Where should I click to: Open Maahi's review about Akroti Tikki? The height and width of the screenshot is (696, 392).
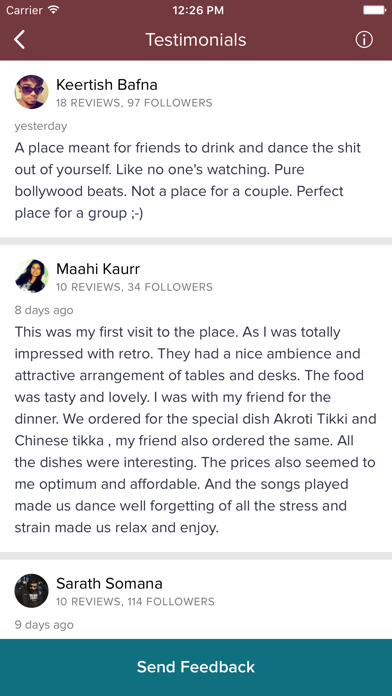click(x=195, y=430)
